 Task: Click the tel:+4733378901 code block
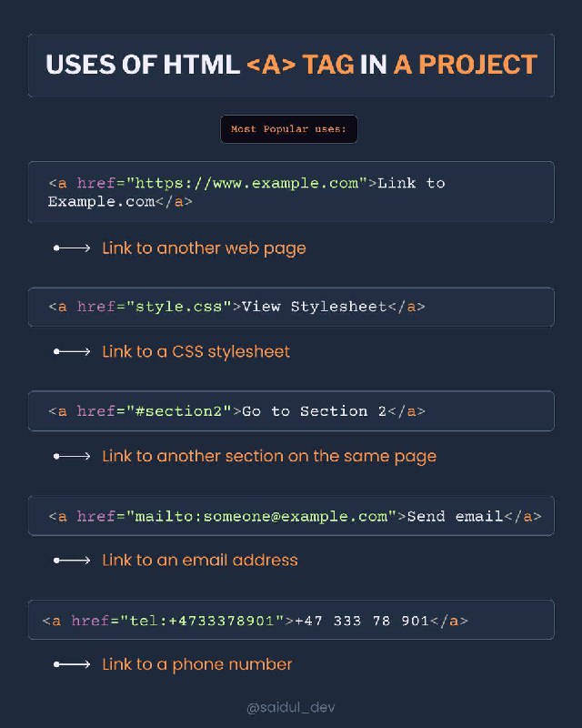click(291, 620)
